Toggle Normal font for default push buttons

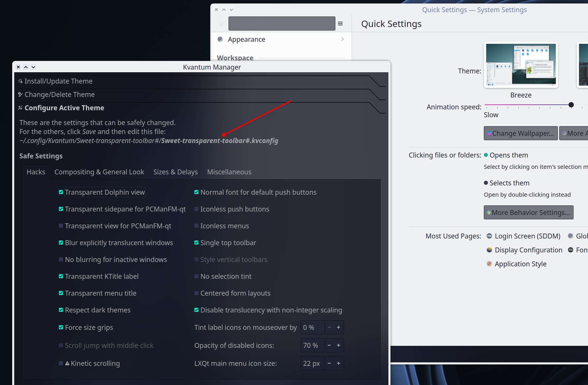click(x=196, y=192)
